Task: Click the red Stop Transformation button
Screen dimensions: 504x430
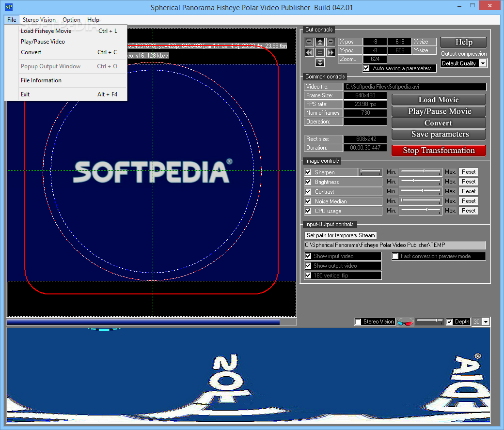Action: click(439, 150)
